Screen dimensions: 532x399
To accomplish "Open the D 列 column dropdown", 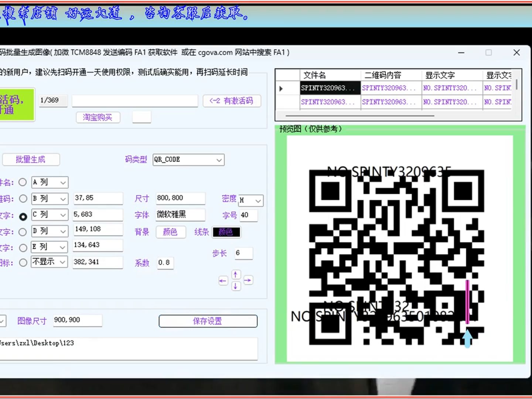I will point(50,231).
